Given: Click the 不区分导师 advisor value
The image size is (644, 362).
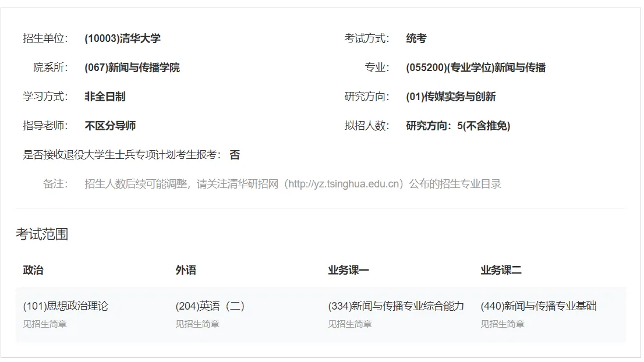Looking at the screenshot, I should 110,126.
